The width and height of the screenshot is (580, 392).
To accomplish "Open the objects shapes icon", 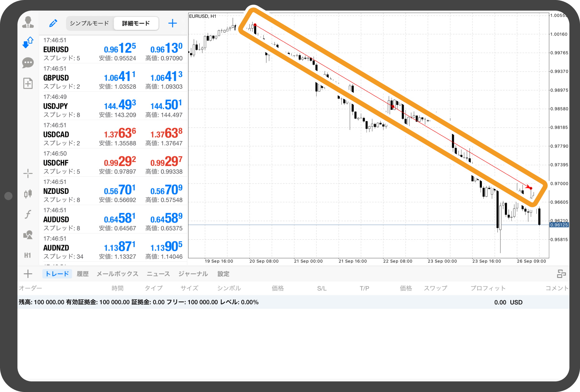I will coord(28,235).
